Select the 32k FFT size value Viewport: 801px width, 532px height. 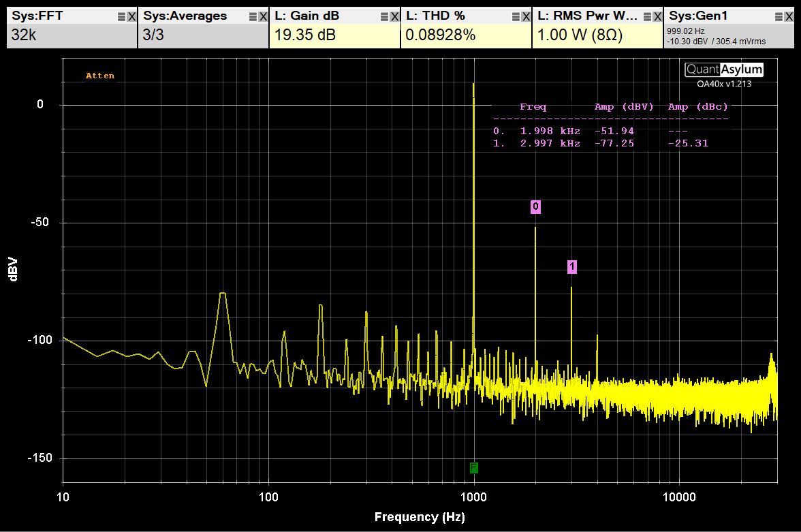24,35
